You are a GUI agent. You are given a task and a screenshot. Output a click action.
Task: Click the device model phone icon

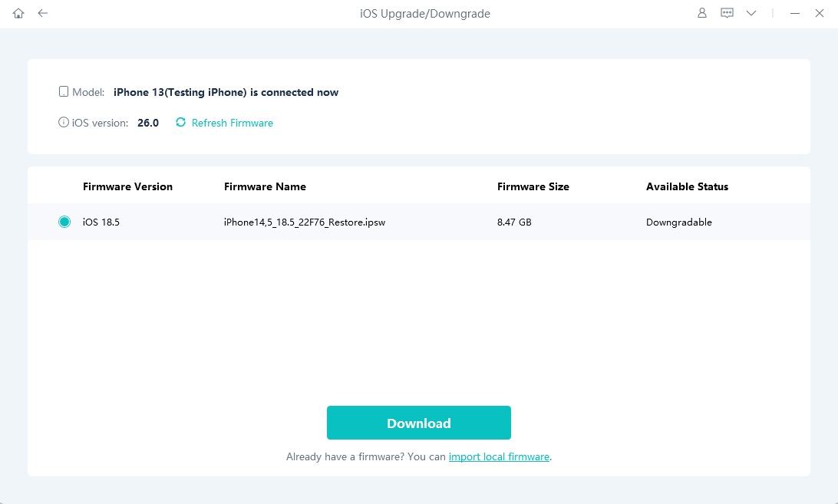click(64, 92)
